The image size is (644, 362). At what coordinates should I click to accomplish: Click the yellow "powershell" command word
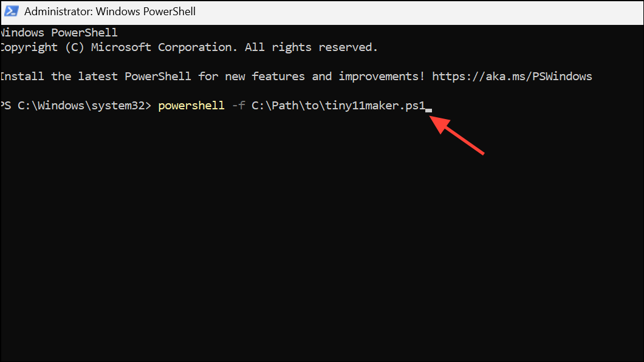(191, 106)
